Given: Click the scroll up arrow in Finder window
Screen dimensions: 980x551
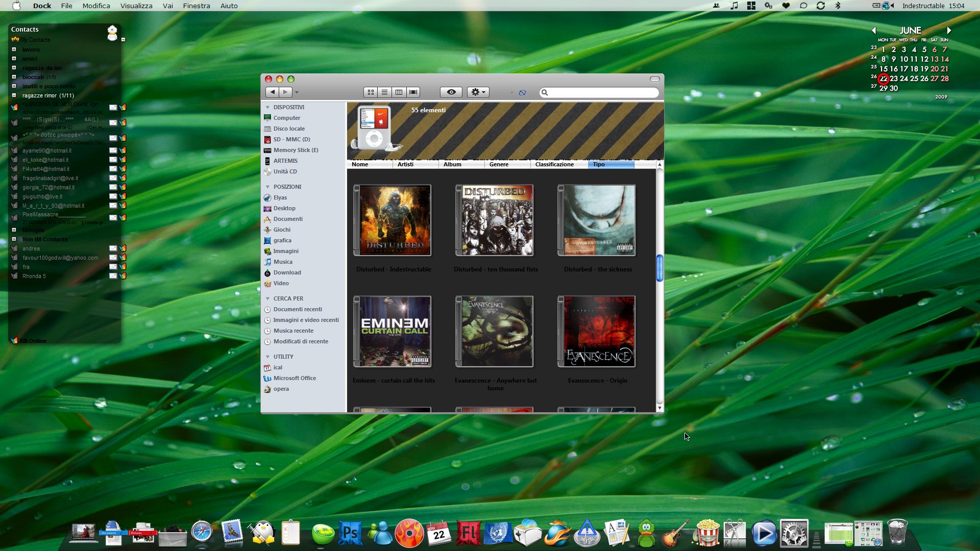Looking at the screenshot, I should pos(659,164).
